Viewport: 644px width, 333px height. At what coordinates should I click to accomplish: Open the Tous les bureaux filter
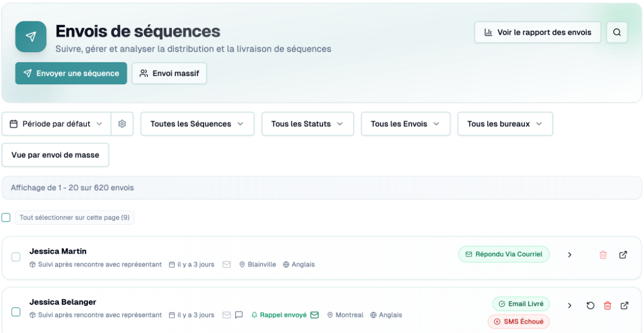(505, 124)
